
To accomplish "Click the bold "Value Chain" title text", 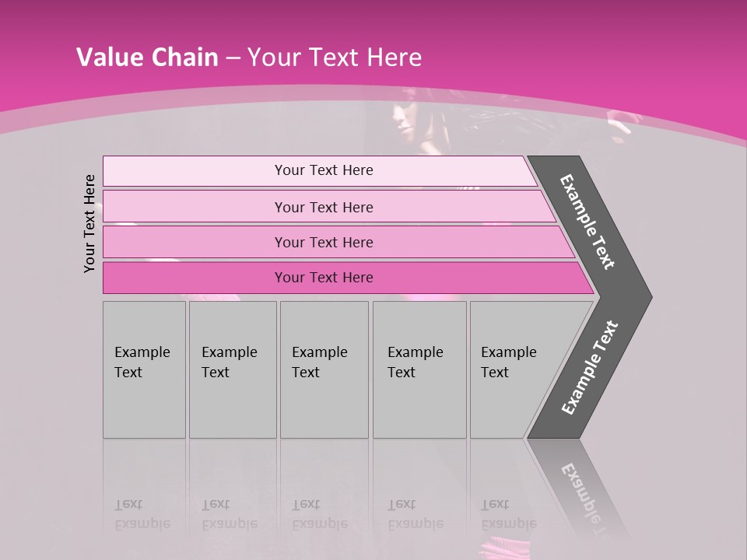I will click(147, 58).
